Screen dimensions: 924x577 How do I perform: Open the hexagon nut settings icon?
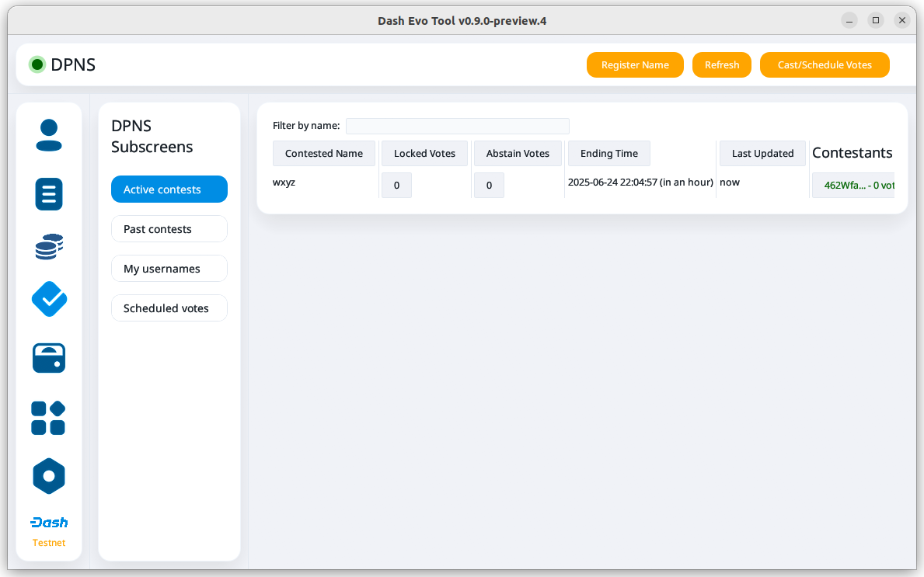pos(49,476)
